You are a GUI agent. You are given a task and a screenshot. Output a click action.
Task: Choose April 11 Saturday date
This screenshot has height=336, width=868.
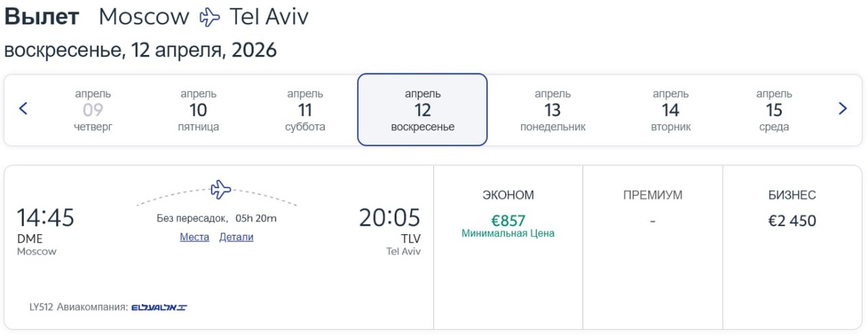click(305, 110)
